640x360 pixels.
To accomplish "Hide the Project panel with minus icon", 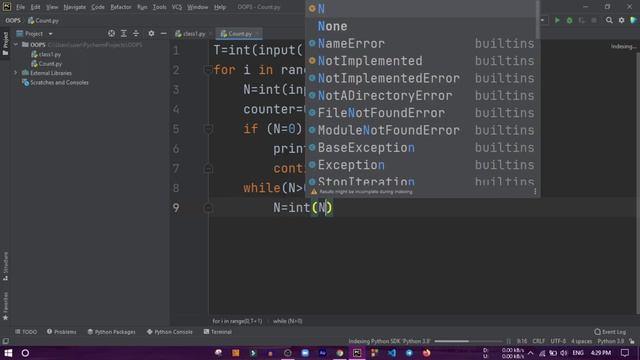I will click(x=163, y=33).
